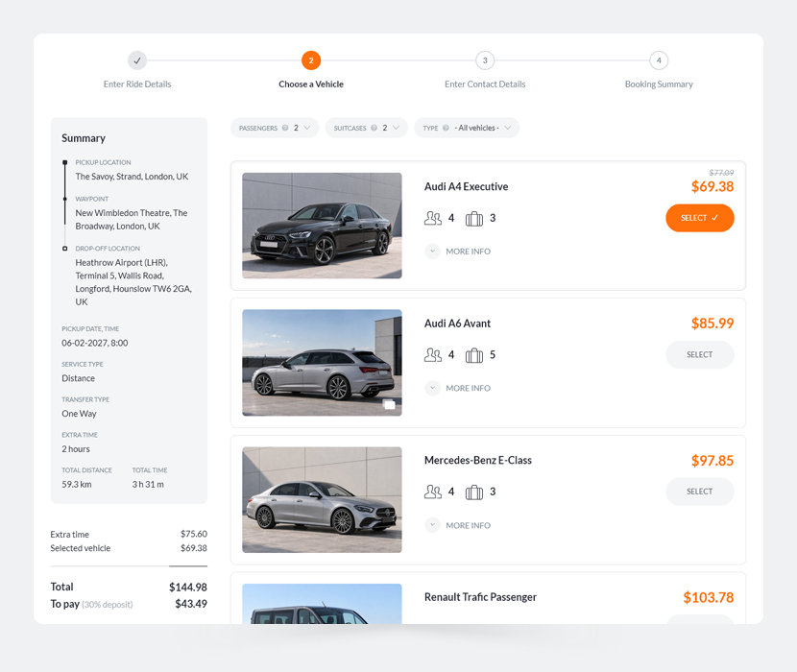Screen dimensions: 797x672
Task: Click the struck-through $77.09 price
Action: pyautogui.click(x=721, y=173)
